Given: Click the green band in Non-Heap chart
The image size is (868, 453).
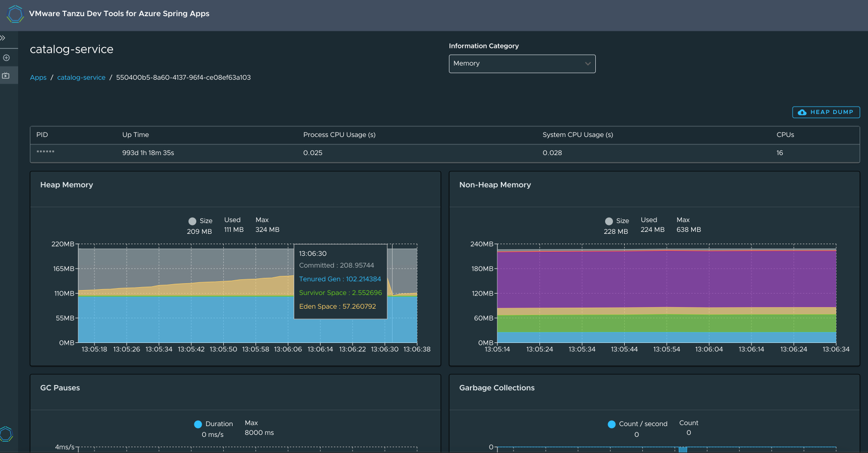Looking at the screenshot, I should pos(666,323).
